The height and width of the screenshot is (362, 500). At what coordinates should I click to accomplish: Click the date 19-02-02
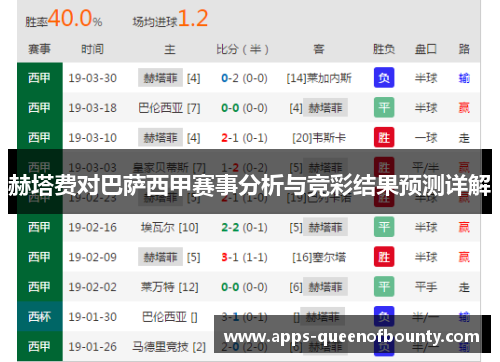[93, 287]
